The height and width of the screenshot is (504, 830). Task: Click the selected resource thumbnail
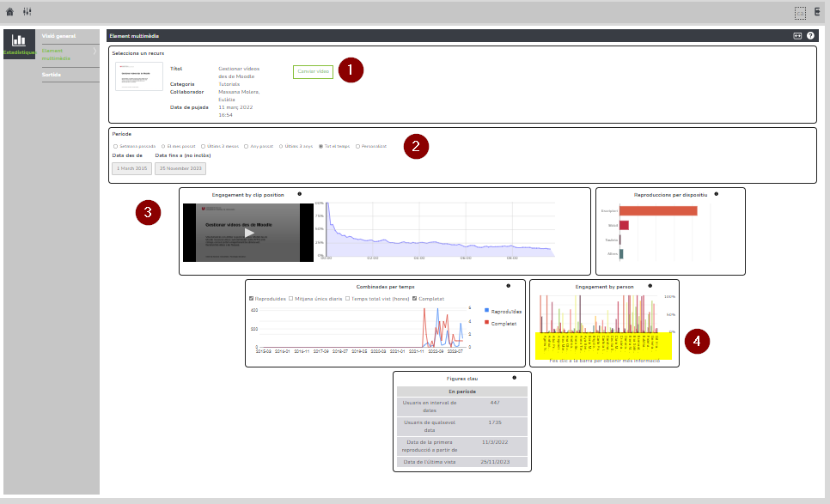139,76
